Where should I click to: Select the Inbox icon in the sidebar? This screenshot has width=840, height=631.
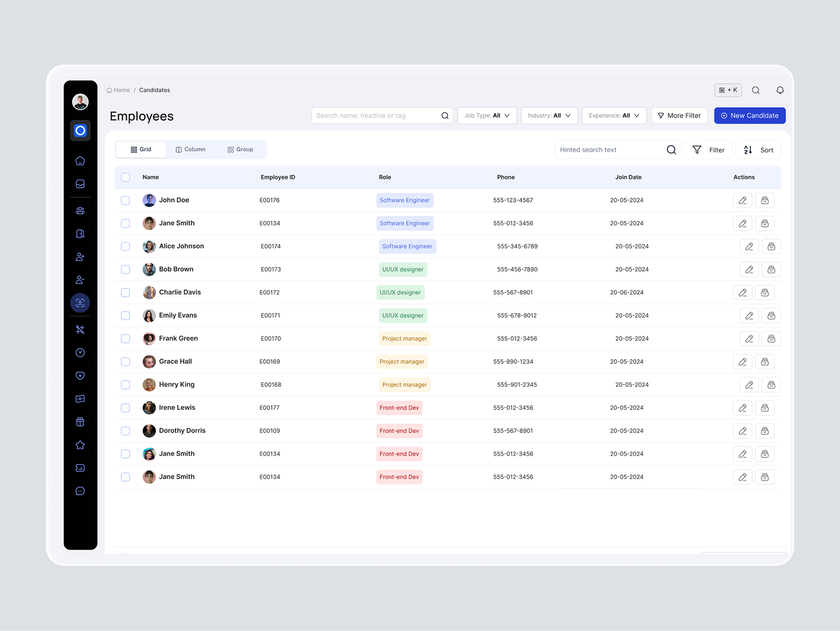click(x=80, y=184)
